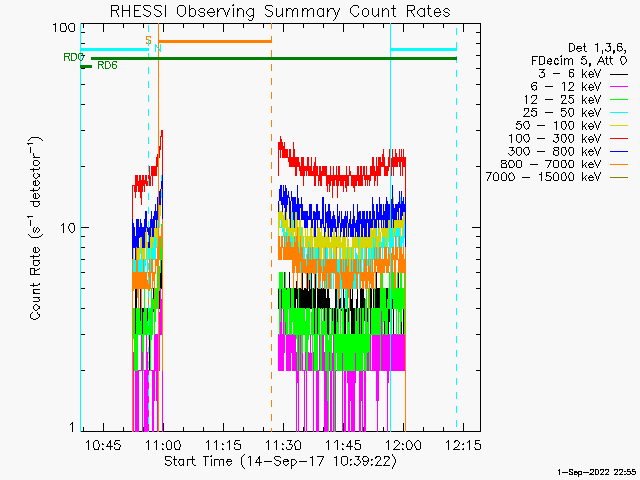This screenshot has width=640, height=480.
Task: Click the magenta line swatch for 6 - 12 keV
Action: click(619, 87)
